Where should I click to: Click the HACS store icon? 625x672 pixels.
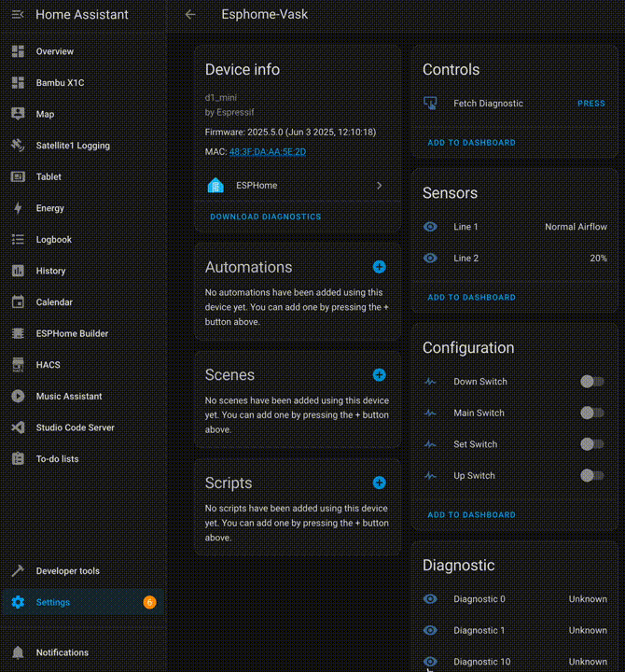click(18, 364)
